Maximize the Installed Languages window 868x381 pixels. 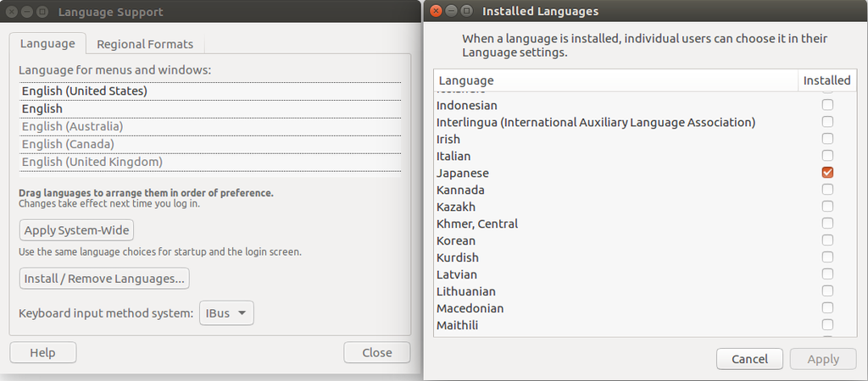point(467,11)
